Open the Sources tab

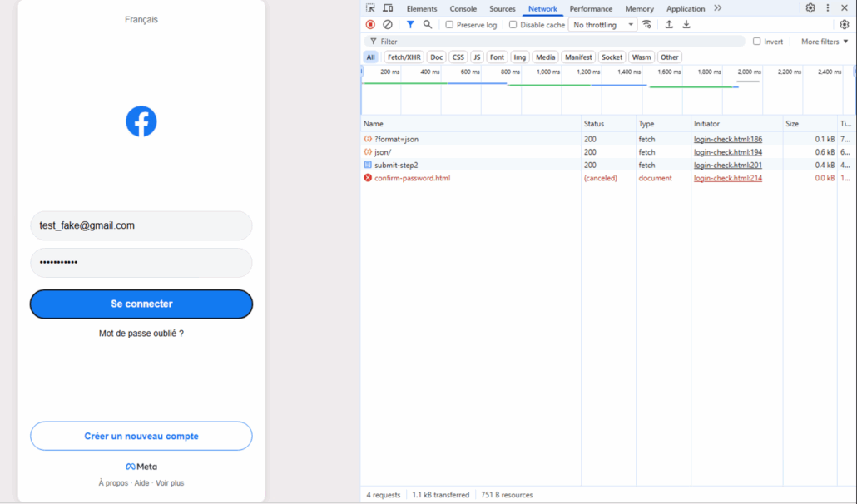click(x=502, y=9)
